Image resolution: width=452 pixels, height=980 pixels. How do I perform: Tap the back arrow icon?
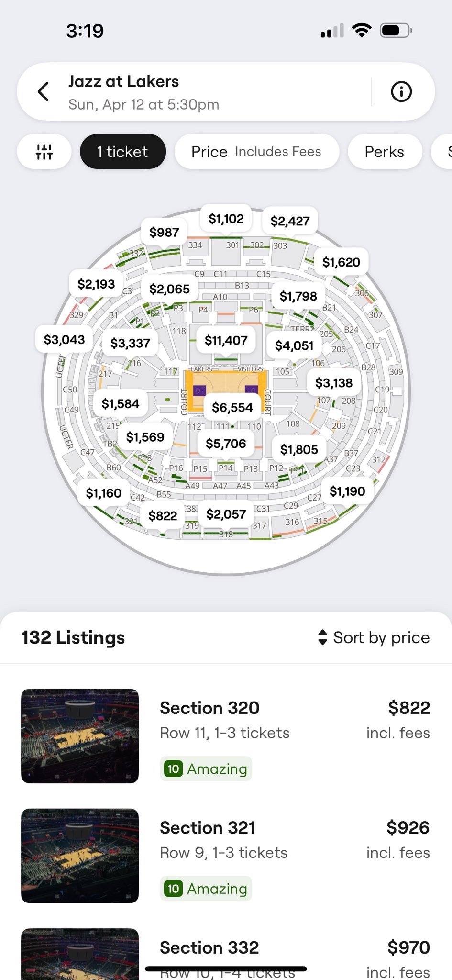point(44,91)
